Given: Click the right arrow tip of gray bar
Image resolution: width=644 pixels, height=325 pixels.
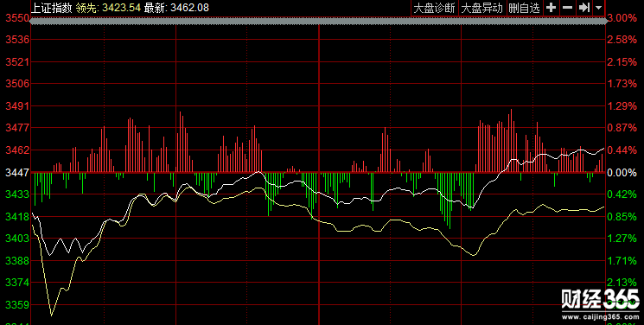Looking at the screenshot, I should tap(604, 21).
